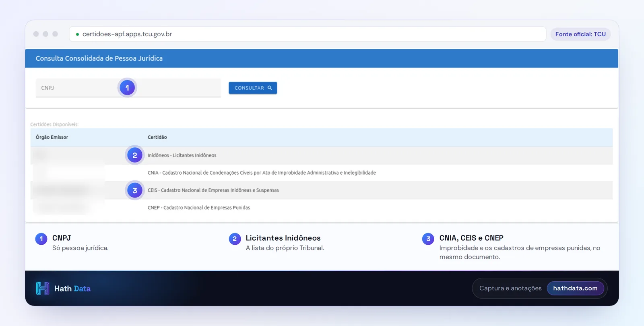Screen dimensions: 644x326
Task: Click the "Hath Data" wordmark text
Action: (72, 289)
